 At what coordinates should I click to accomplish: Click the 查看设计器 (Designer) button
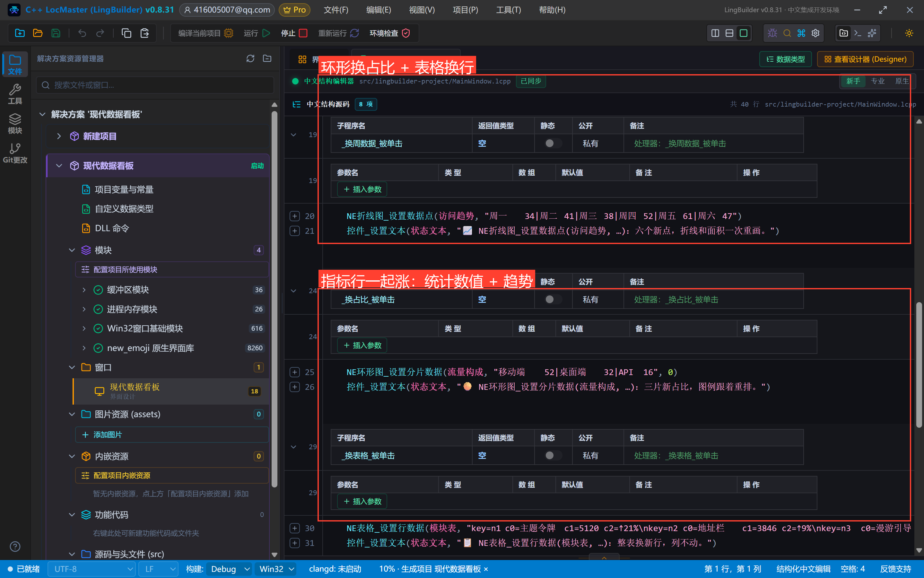tap(865, 59)
